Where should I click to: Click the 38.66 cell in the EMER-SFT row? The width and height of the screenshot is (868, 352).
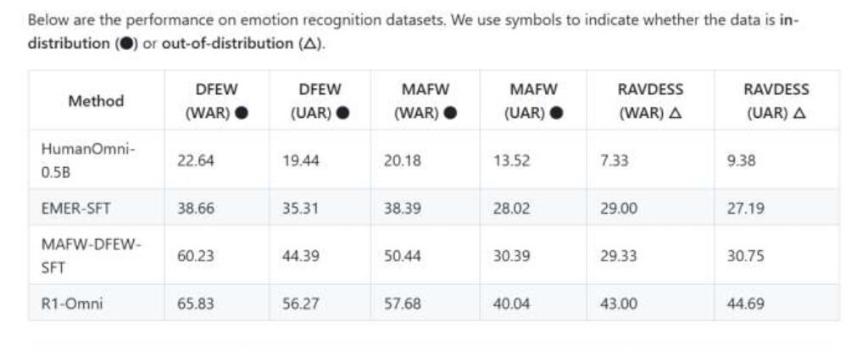click(x=195, y=207)
